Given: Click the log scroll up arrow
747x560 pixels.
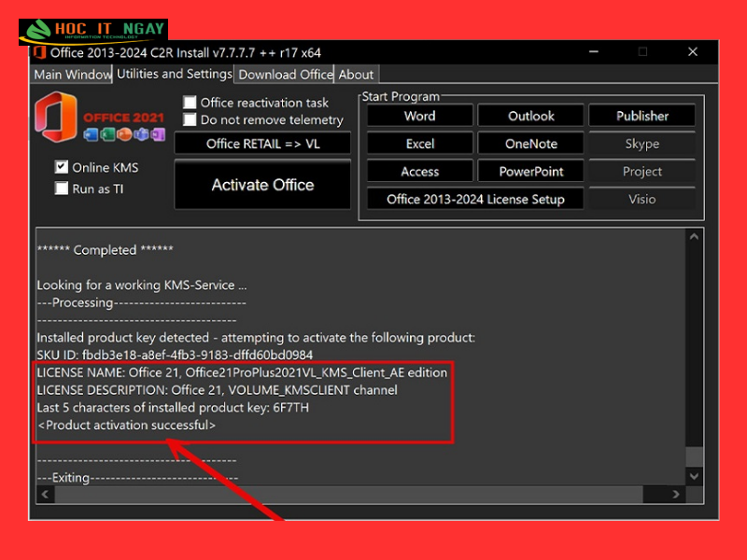Looking at the screenshot, I should (x=694, y=237).
